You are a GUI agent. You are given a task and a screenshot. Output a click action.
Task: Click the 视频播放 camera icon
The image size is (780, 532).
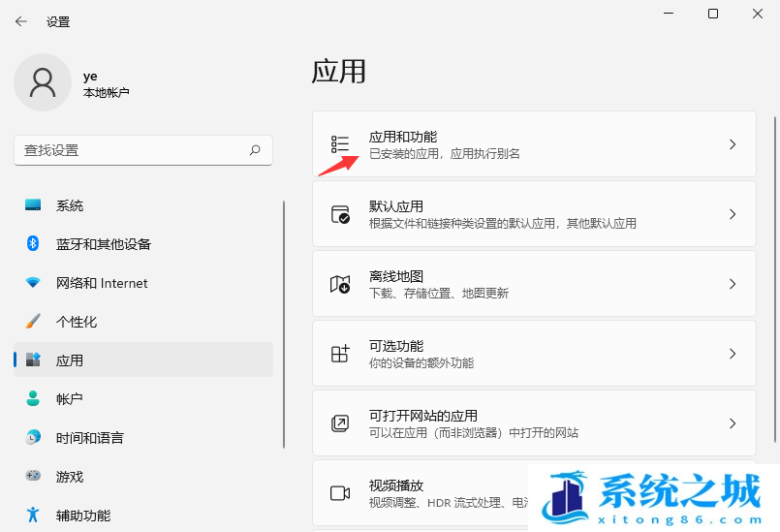340,493
